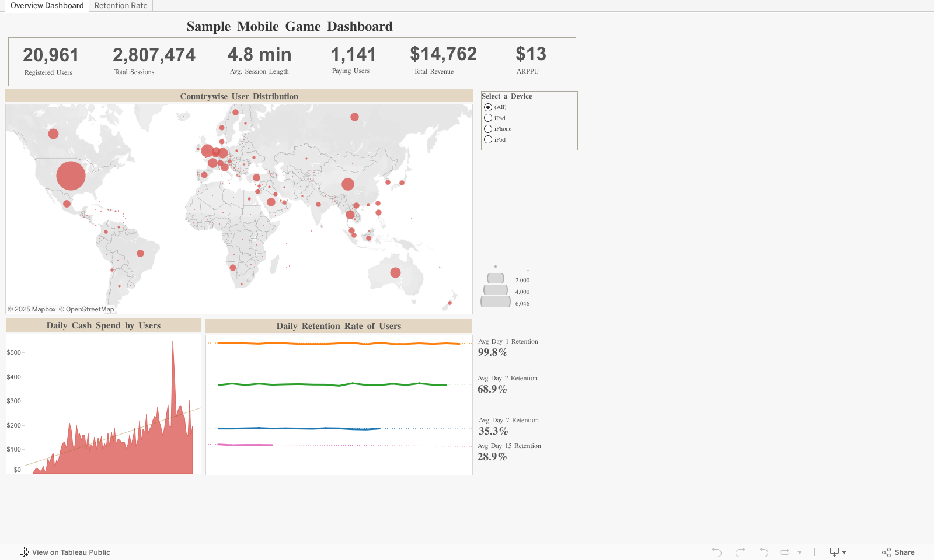Open the Download menu icon
Screen dimensions: 934x560
click(834, 552)
